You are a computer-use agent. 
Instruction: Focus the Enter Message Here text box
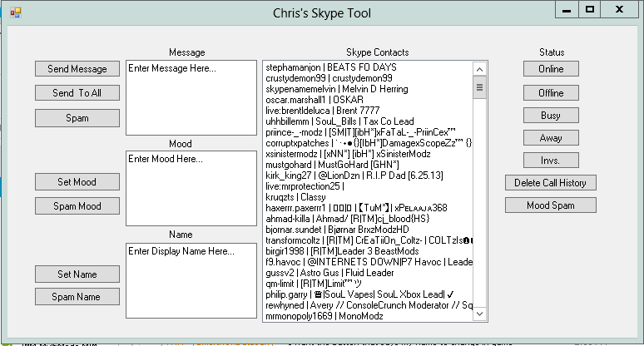pos(191,97)
